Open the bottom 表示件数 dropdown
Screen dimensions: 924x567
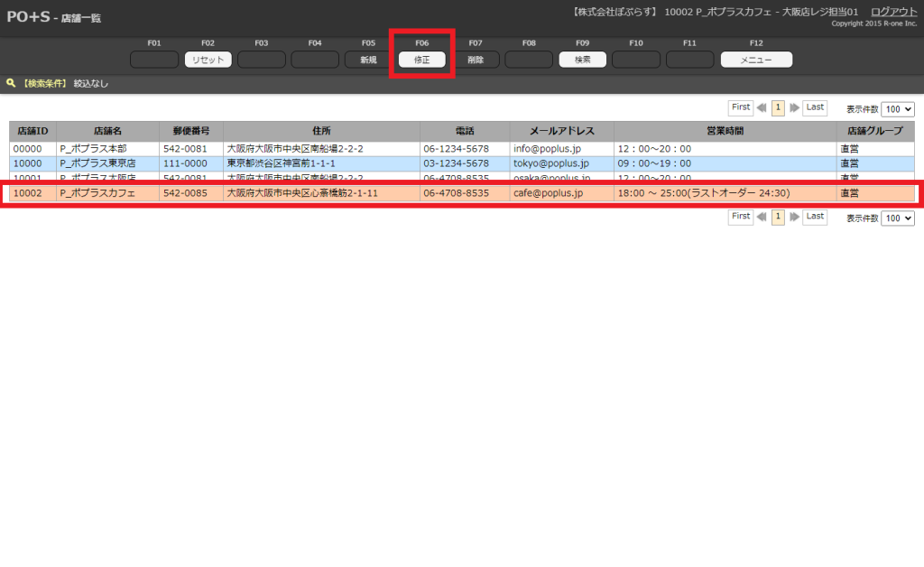[897, 218]
